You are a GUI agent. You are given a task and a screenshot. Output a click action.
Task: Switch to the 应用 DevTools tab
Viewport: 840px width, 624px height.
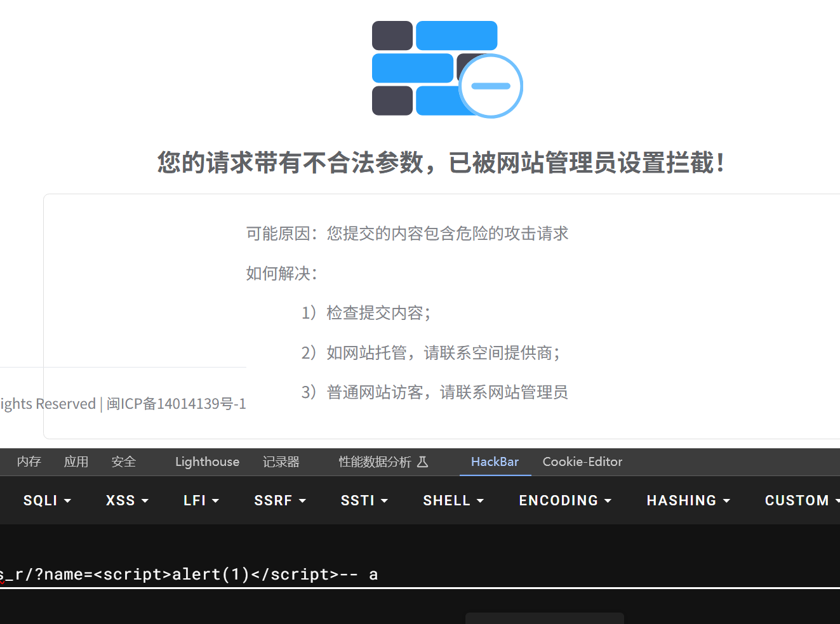pos(76,462)
